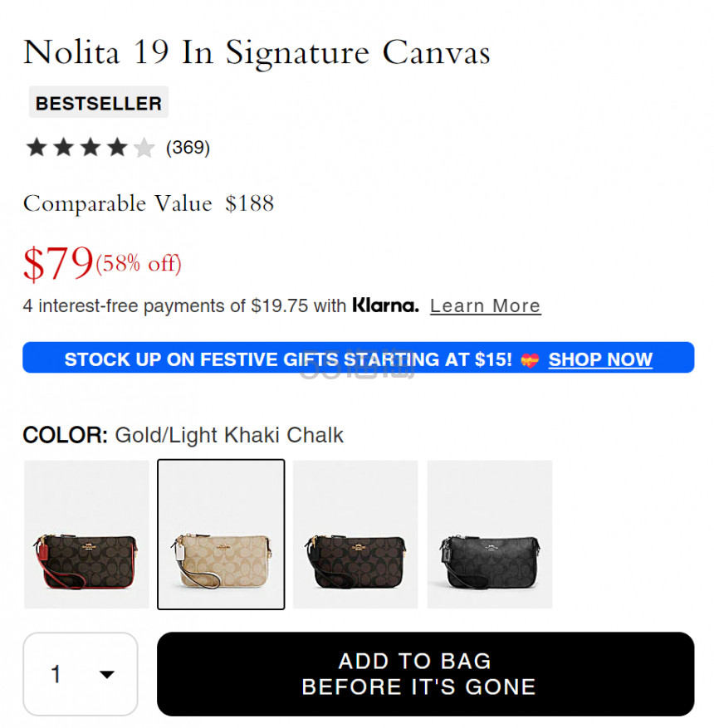Click the fifth gray rating star
714x728 pixels.
point(144,148)
